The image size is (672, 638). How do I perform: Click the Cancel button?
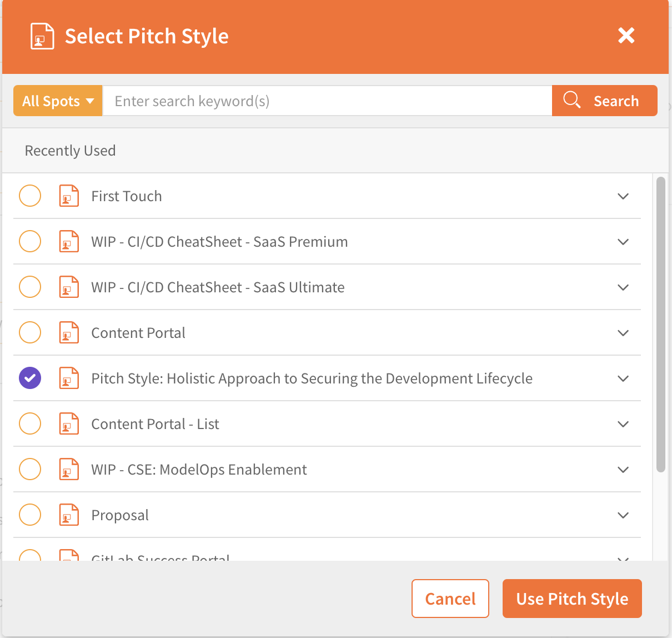450,599
